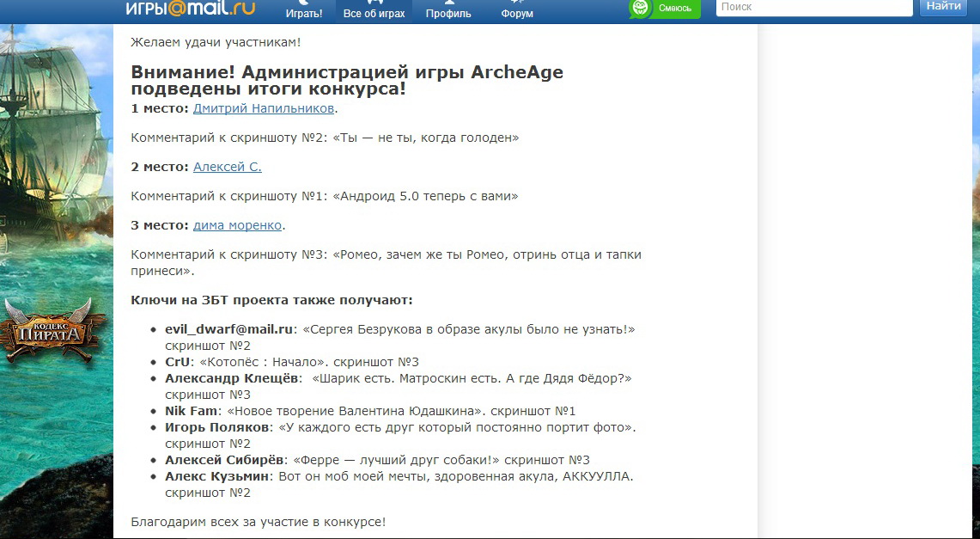This screenshot has height=539, width=980.
Task: Click the Благодарим всех за участие line
Action: [x=258, y=522]
